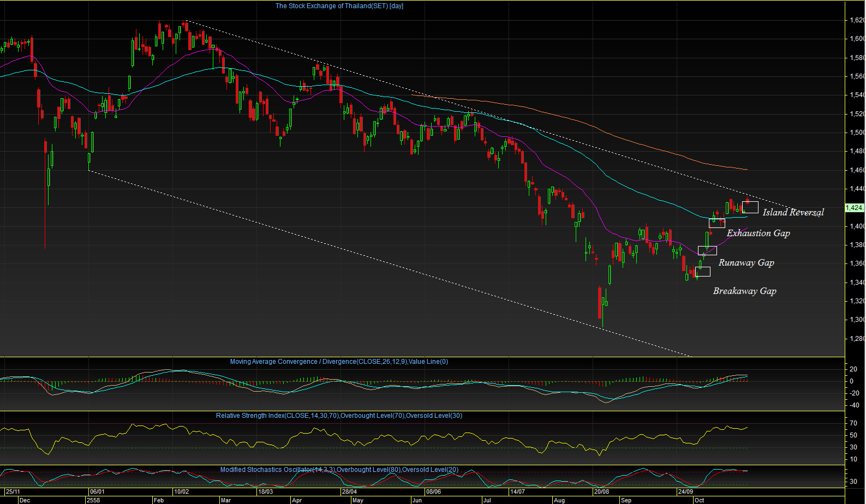Click the 06/01 date label
Viewport: 866px width, 504px height.
point(97,491)
